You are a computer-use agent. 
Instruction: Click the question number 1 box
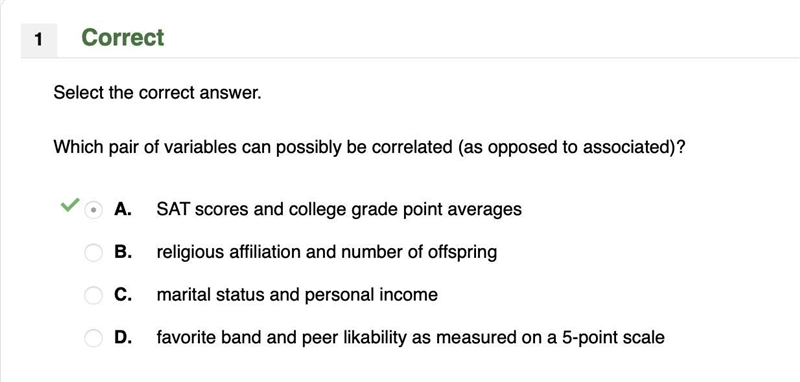39,40
